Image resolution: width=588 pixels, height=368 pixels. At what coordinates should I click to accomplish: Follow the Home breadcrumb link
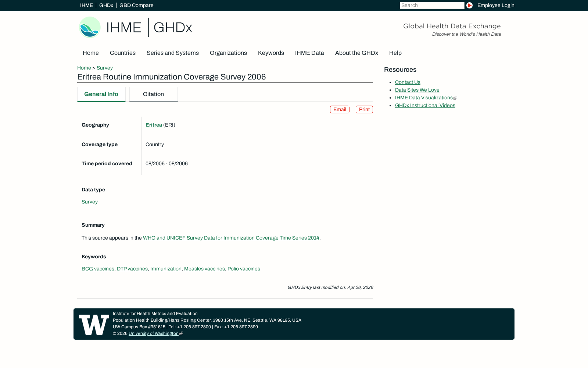pos(84,68)
